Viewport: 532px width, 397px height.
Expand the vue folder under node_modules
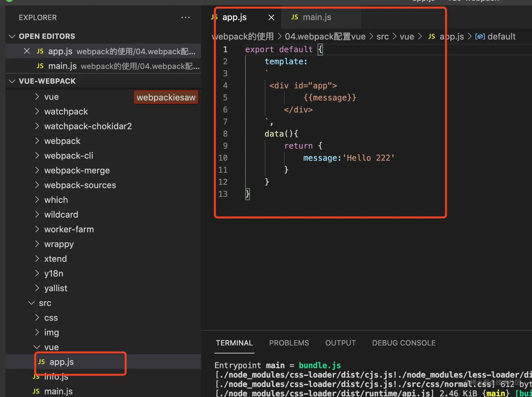click(x=37, y=97)
